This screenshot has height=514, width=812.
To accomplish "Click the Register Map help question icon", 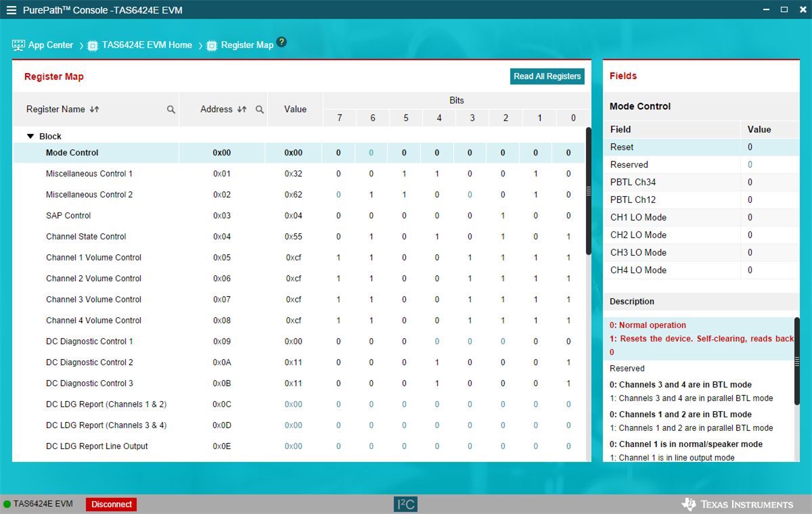I will 281,43.
